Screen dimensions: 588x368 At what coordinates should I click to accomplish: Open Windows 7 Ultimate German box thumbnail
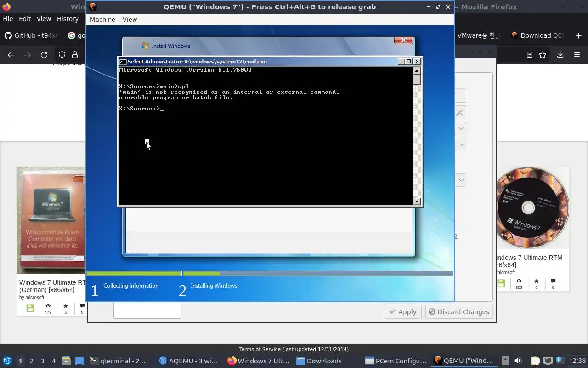click(x=51, y=220)
